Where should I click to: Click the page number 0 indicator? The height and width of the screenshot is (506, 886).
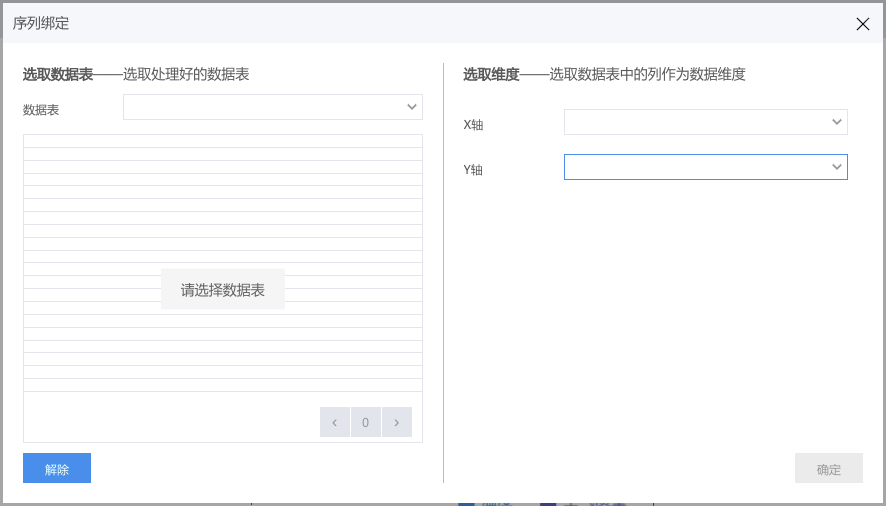point(366,422)
